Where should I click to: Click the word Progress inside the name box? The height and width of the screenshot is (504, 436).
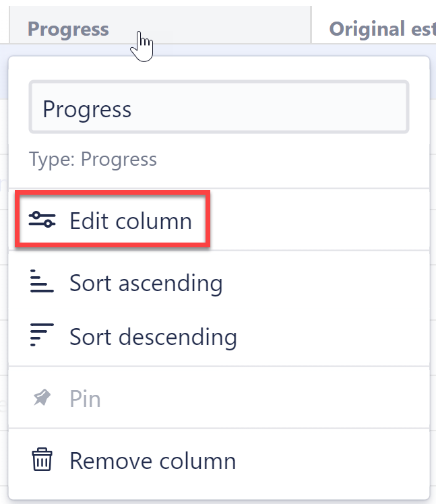(87, 108)
